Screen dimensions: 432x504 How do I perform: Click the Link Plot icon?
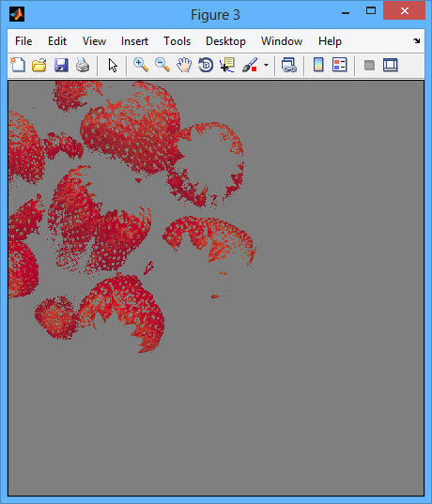click(288, 65)
